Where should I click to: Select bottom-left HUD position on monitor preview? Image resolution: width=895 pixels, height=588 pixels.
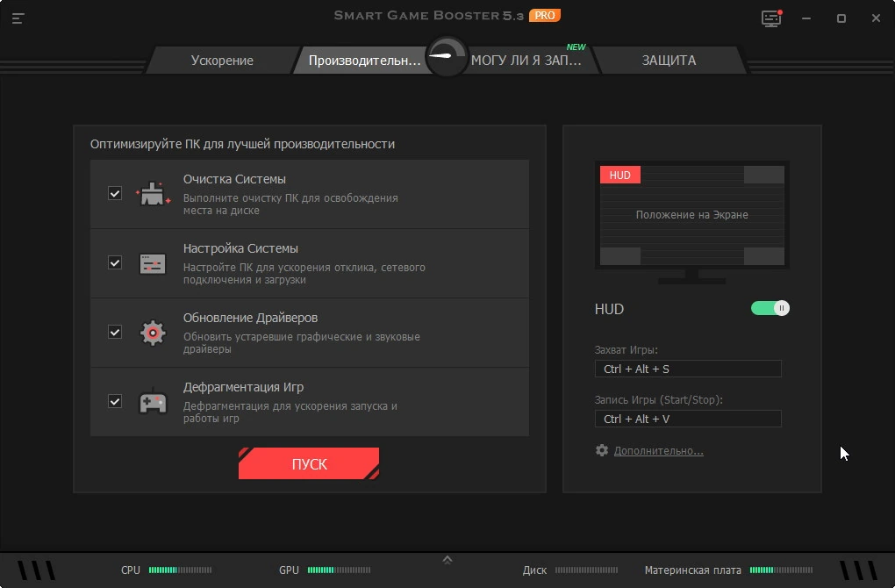point(620,256)
